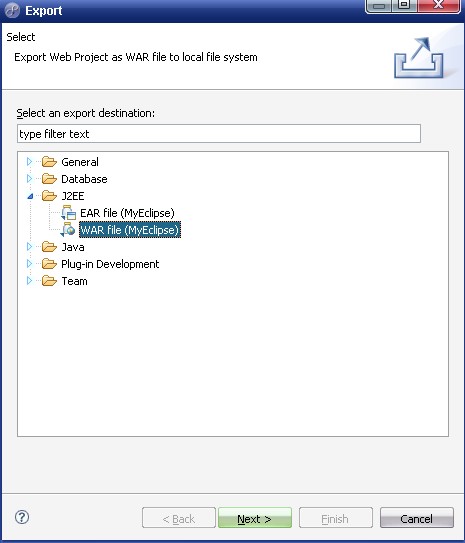Viewport: 465px width, 543px height.
Task: Collapse the J2EE category
Action: point(30,196)
